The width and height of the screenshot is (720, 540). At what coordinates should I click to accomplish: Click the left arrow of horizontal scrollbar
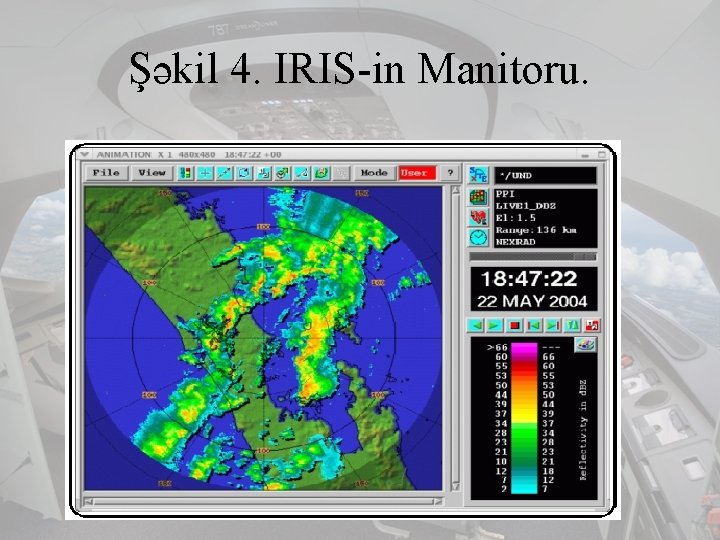(89, 502)
